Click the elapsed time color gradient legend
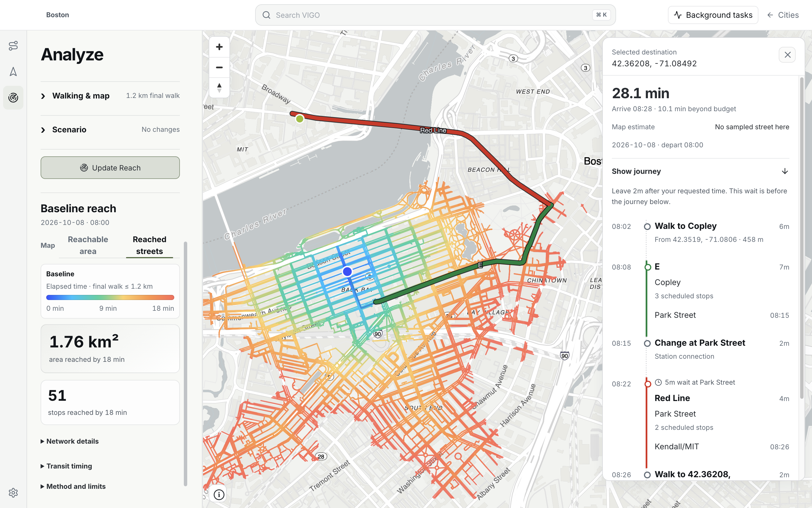This screenshot has width=812, height=508. 110,297
